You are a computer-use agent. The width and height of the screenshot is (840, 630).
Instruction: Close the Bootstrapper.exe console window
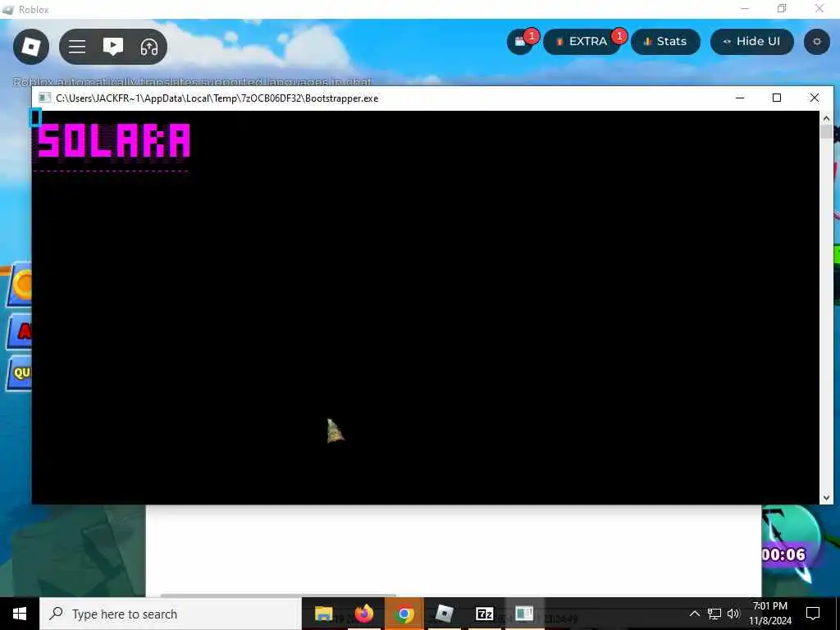coord(815,98)
